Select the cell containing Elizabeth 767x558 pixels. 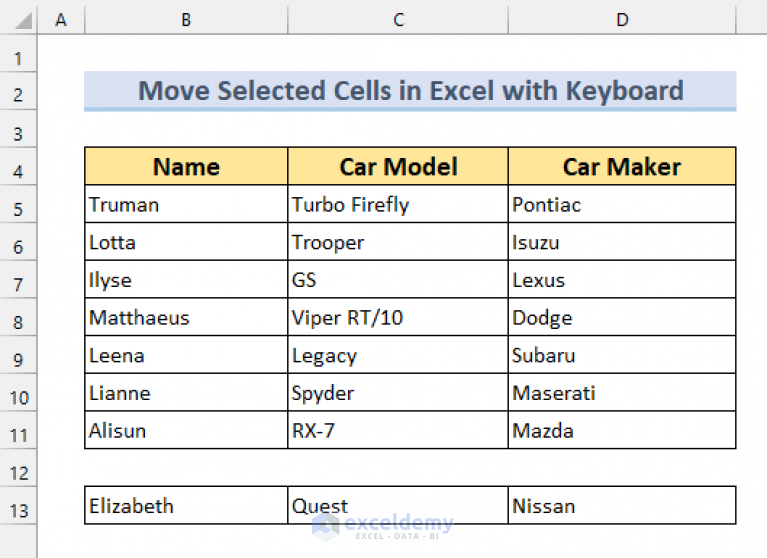click(x=186, y=506)
